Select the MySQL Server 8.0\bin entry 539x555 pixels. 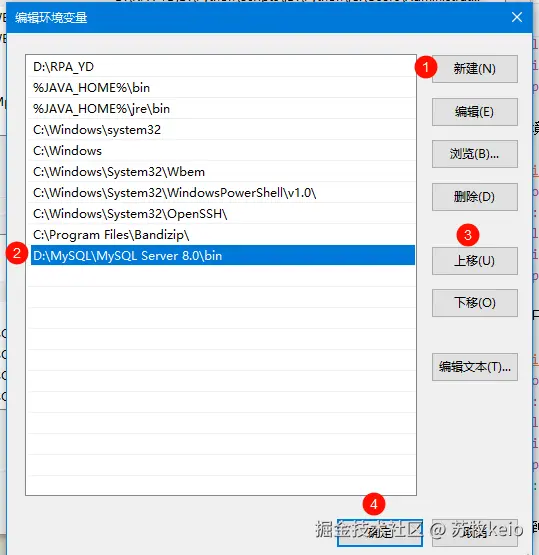pos(223,255)
